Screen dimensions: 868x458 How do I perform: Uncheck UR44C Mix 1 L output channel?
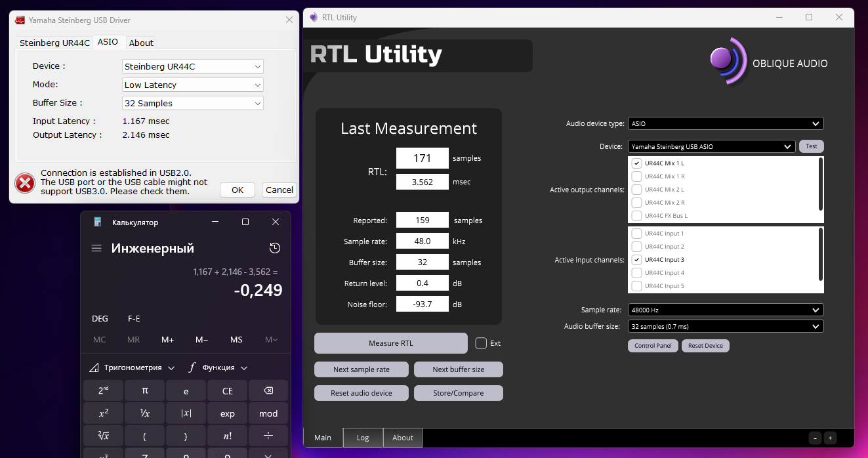636,163
